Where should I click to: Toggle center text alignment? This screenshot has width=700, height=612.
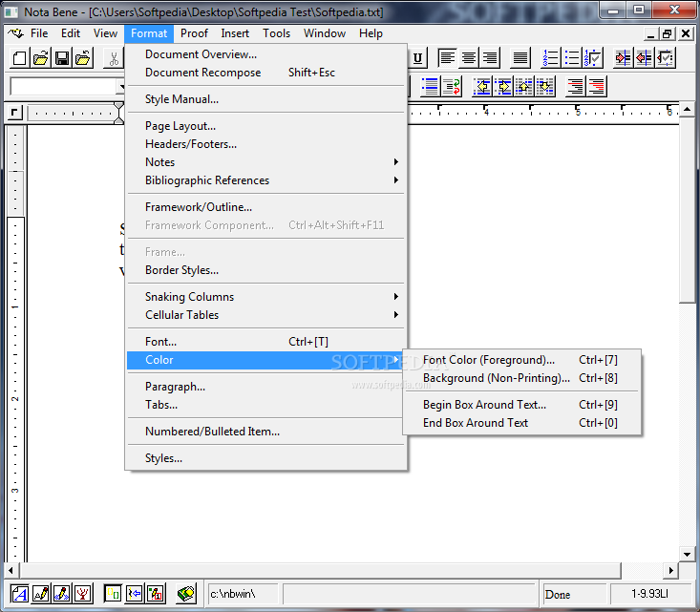tap(468, 58)
